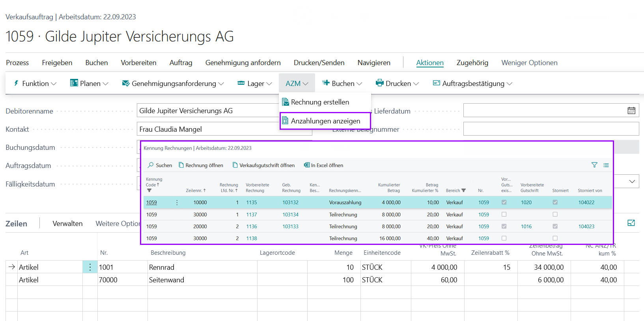
Task: Toggle Vor. Guts. exis. checkbox for Rechnung 1138
Action: [x=504, y=238]
